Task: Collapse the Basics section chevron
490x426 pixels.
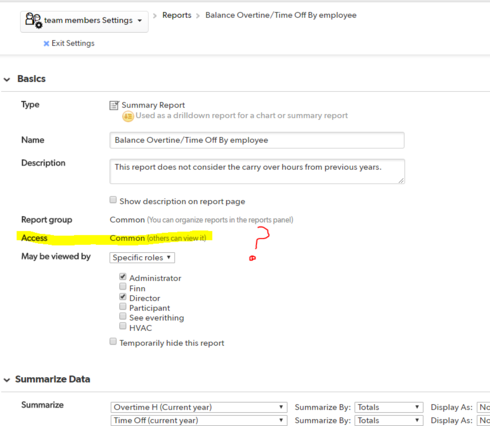Action: click(x=7, y=79)
